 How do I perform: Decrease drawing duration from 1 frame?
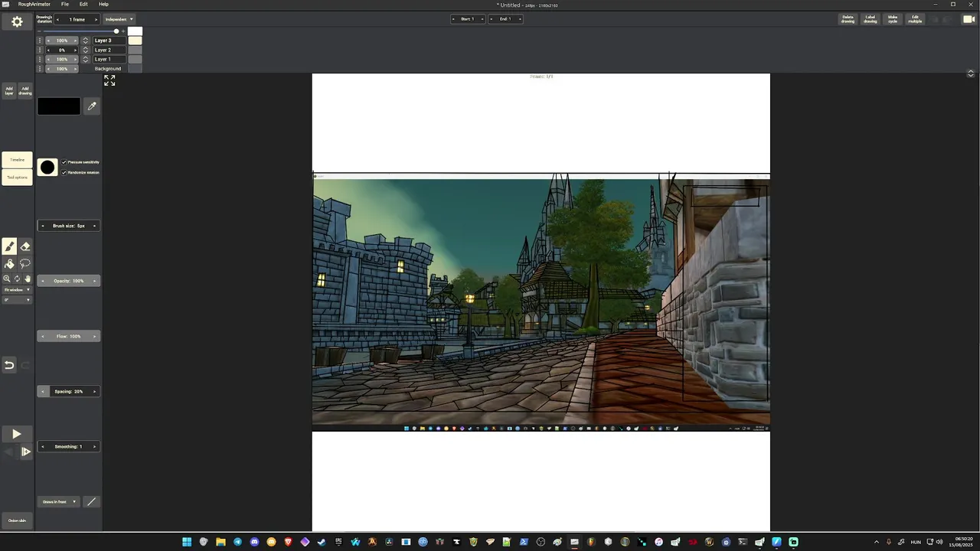(x=57, y=19)
